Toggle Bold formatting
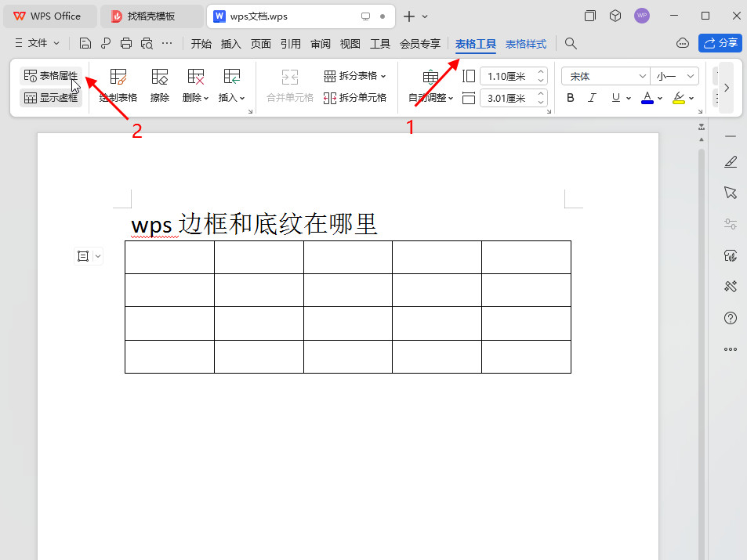The image size is (747, 560). (571, 98)
